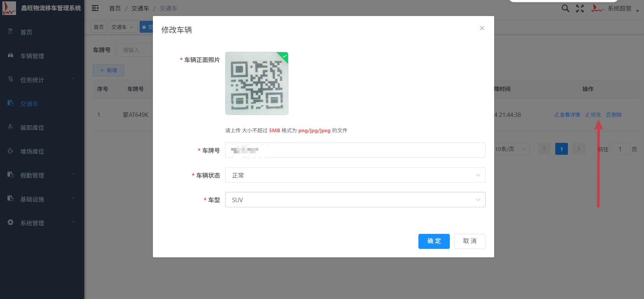Image resolution: width=644 pixels, height=299 pixels.
Task: Toggle the sidebar collapse hamburger icon
Action: (x=95, y=8)
